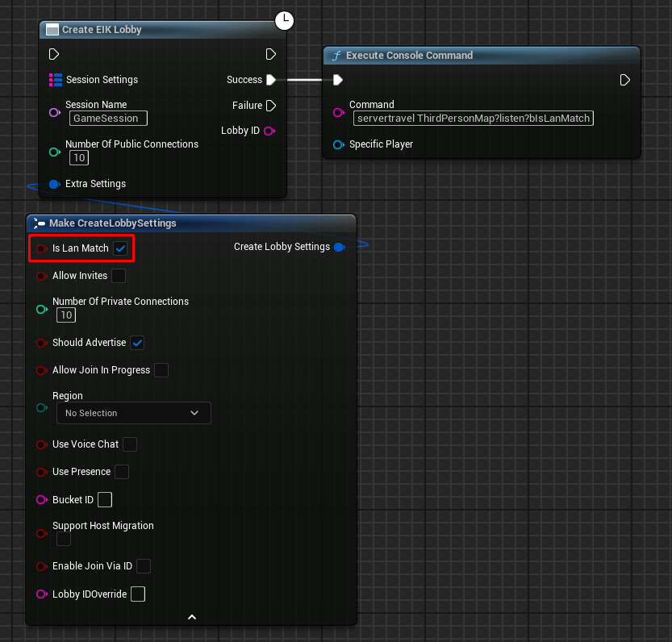The width and height of the screenshot is (672, 642).
Task: Click the latent clock icon on Create EIK Lobby
Action: [284, 21]
